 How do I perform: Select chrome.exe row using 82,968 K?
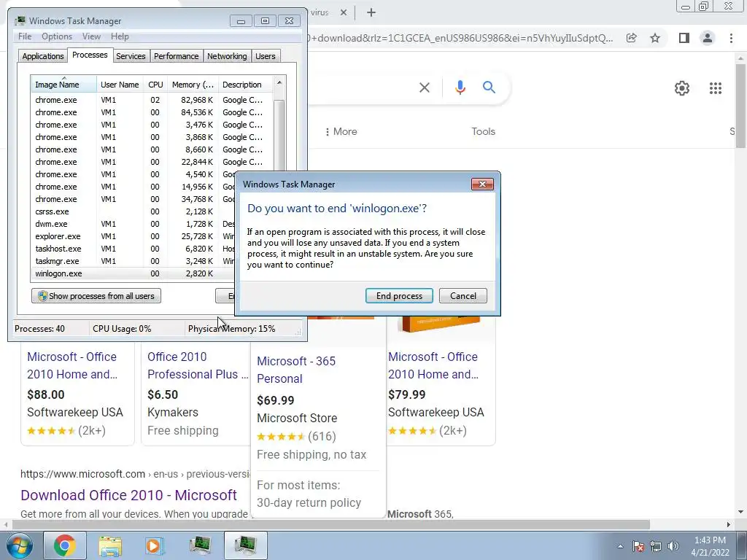tap(152, 100)
